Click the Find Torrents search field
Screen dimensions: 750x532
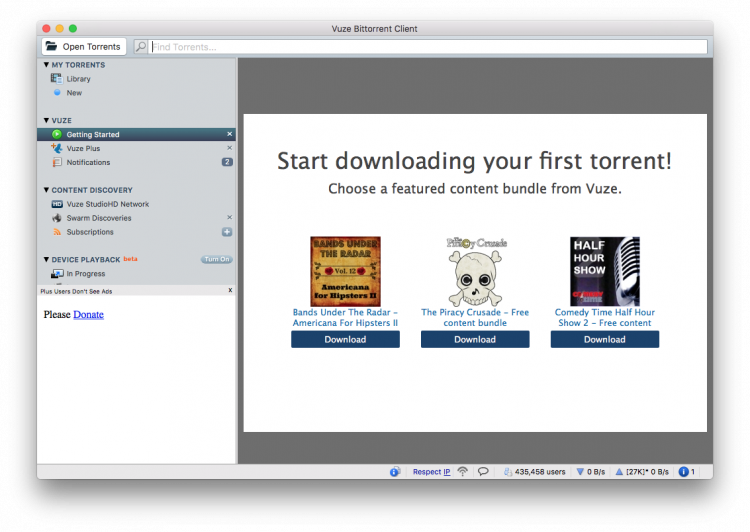click(x=427, y=47)
